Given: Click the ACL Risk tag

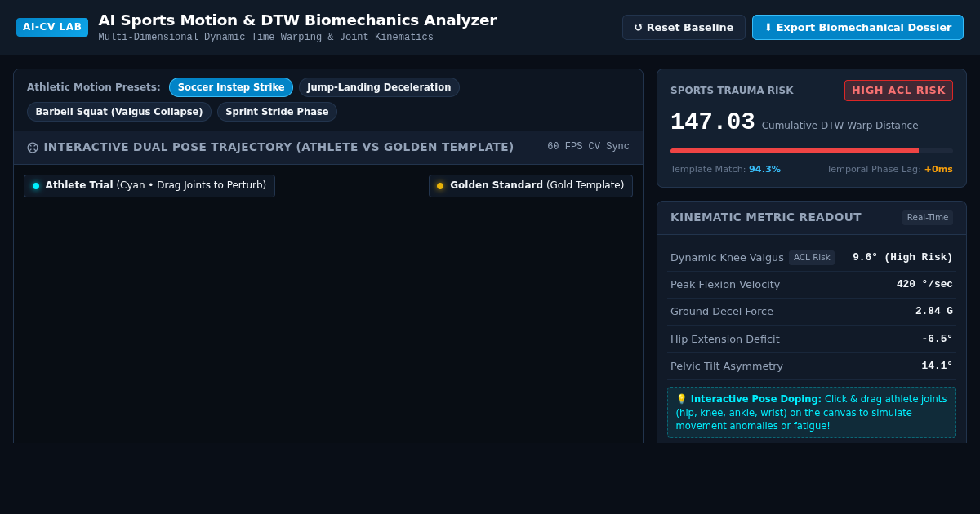Looking at the screenshot, I should click(x=812, y=258).
